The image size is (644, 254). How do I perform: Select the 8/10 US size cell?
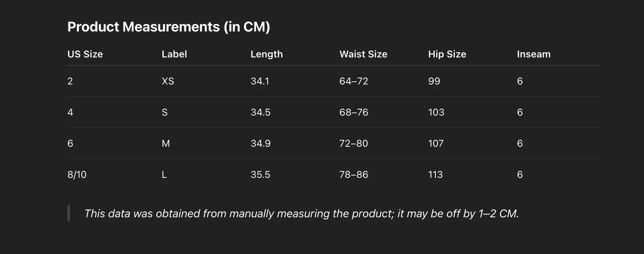pyautogui.click(x=77, y=174)
